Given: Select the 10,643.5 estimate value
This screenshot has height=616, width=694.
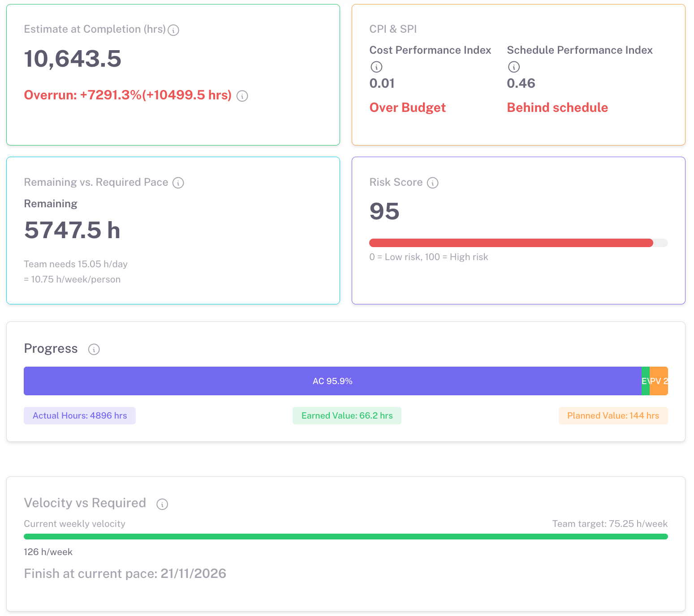Looking at the screenshot, I should pyautogui.click(x=73, y=59).
